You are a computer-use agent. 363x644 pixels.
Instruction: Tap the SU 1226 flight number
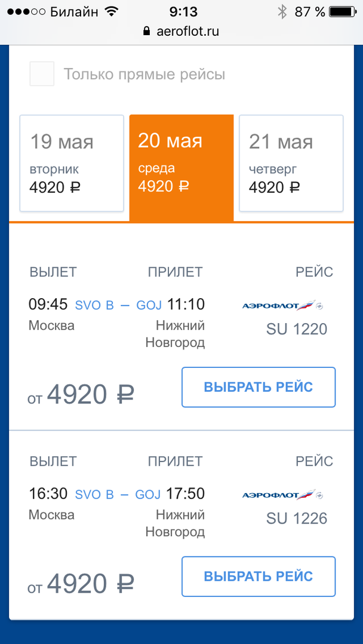[297, 518]
